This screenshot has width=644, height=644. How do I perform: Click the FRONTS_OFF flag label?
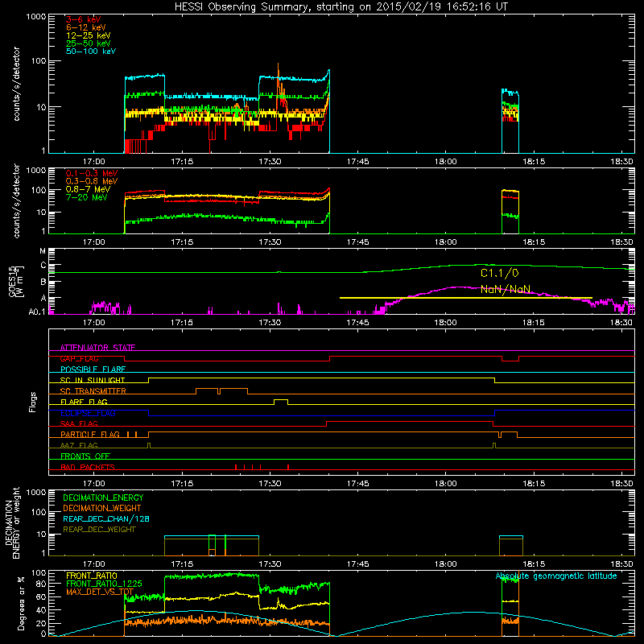85,456
